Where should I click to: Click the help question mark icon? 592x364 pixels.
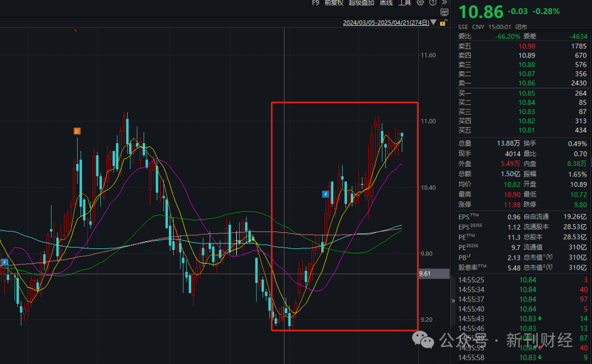pyautogui.click(x=432, y=3)
